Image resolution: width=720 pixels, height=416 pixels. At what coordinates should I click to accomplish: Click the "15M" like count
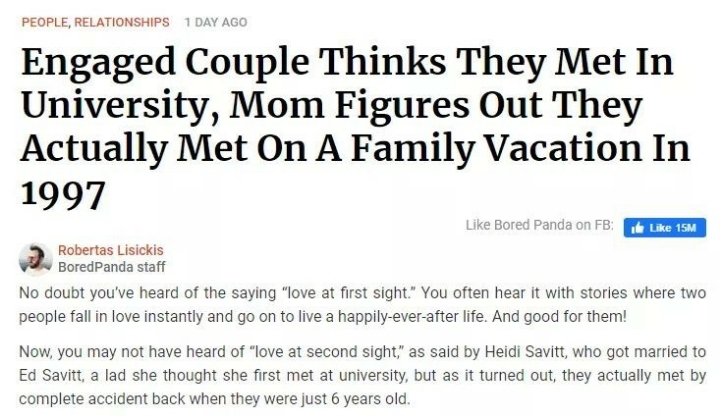coord(685,228)
